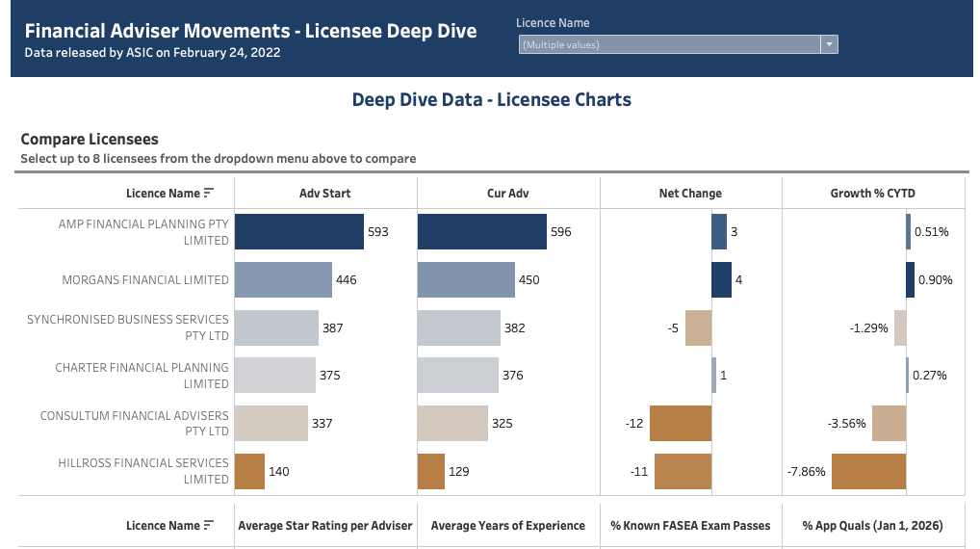Select the Cur Adv column header
The width and height of the screenshot is (980, 549).
(x=508, y=194)
